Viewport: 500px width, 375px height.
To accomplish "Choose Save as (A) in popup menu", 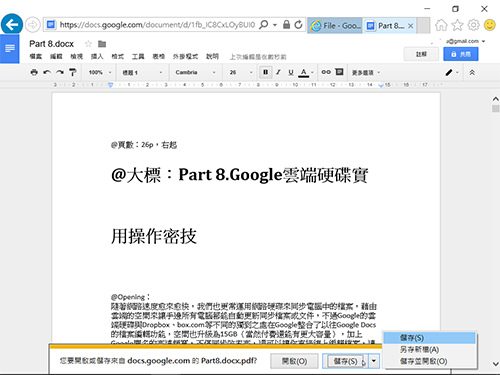I will click(429, 349).
